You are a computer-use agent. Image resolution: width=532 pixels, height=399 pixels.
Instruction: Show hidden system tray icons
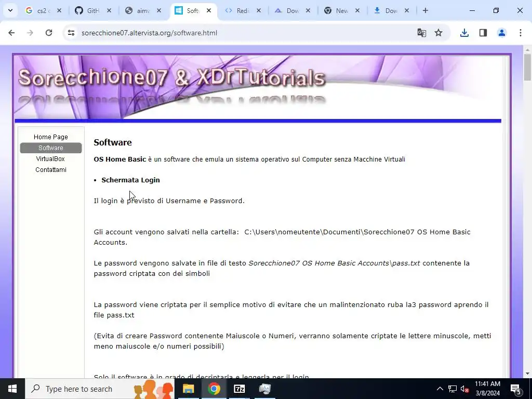[440, 389]
